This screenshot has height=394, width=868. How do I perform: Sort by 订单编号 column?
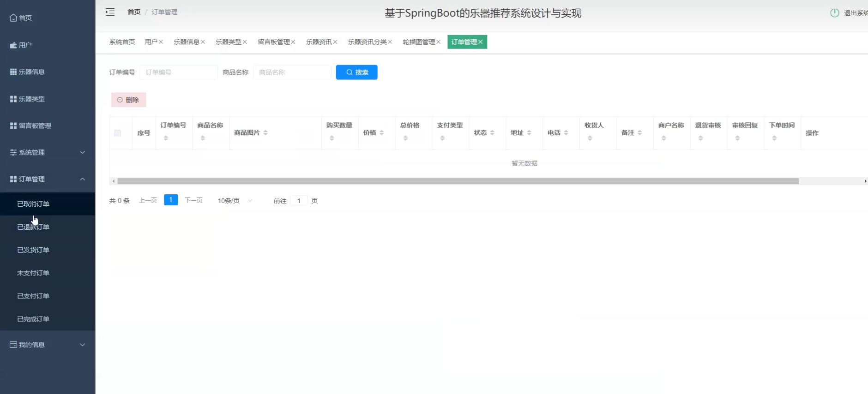[x=166, y=138]
